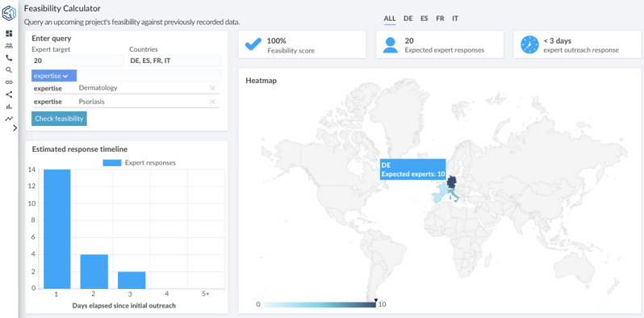Click the Psoriasis filter text
This screenshot has height=318, width=644.
click(91, 102)
